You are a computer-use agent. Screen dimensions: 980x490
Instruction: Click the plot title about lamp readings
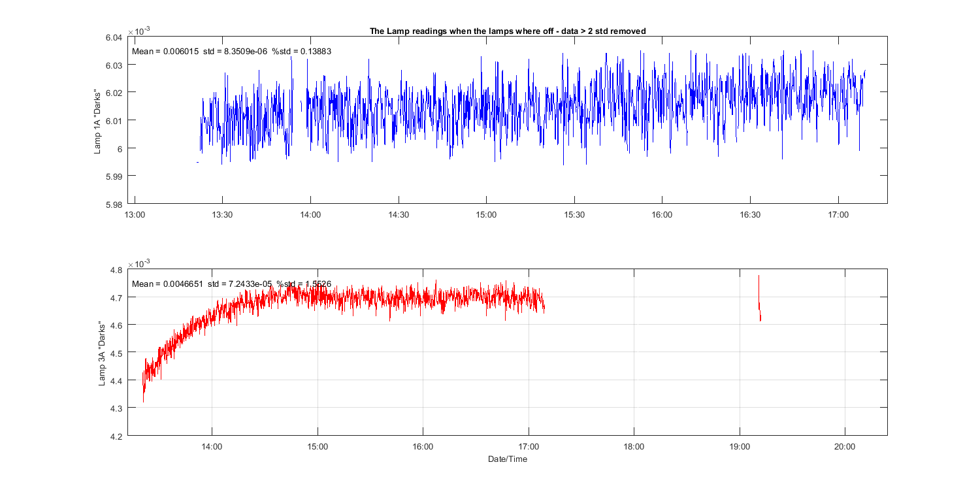click(508, 31)
